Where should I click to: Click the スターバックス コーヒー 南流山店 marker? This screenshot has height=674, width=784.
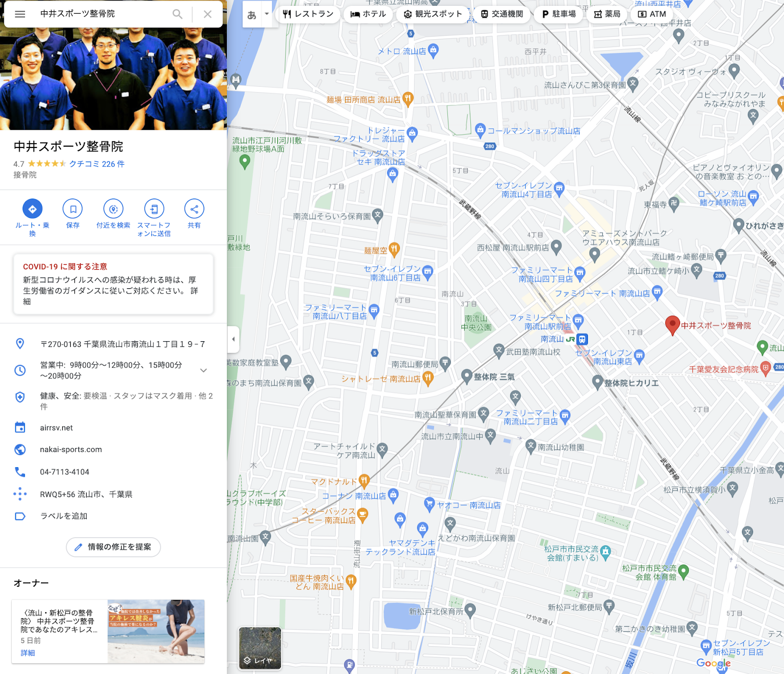363,515
